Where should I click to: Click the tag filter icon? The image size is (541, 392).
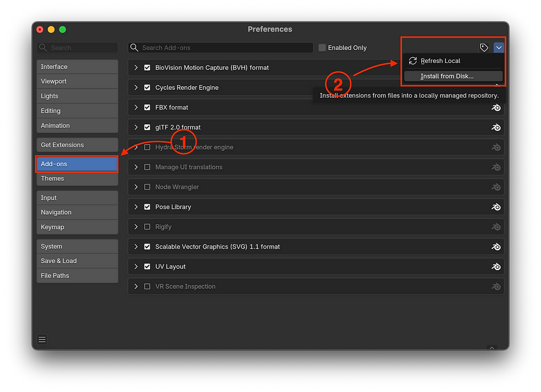pos(484,47)
